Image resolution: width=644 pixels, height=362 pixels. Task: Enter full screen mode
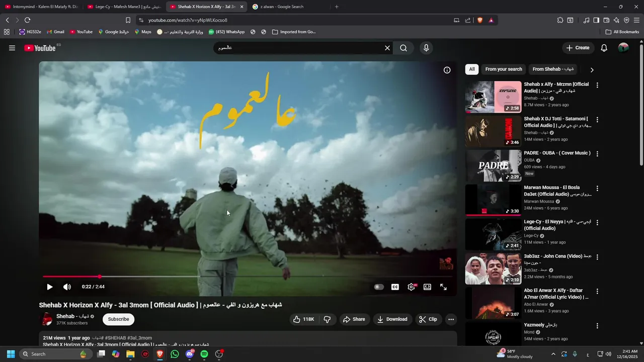pos(443,287)
